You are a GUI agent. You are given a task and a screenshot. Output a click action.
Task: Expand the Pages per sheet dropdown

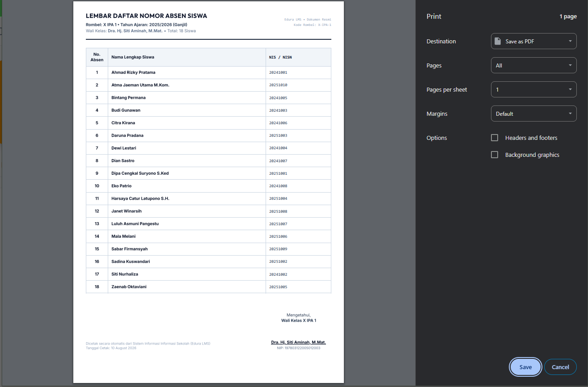(533, 89)
